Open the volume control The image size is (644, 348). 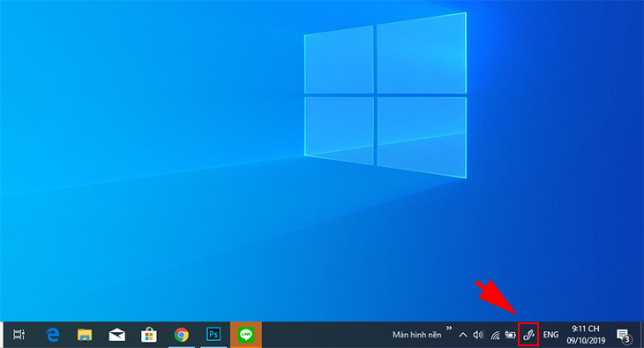click(x=478, y=335)
